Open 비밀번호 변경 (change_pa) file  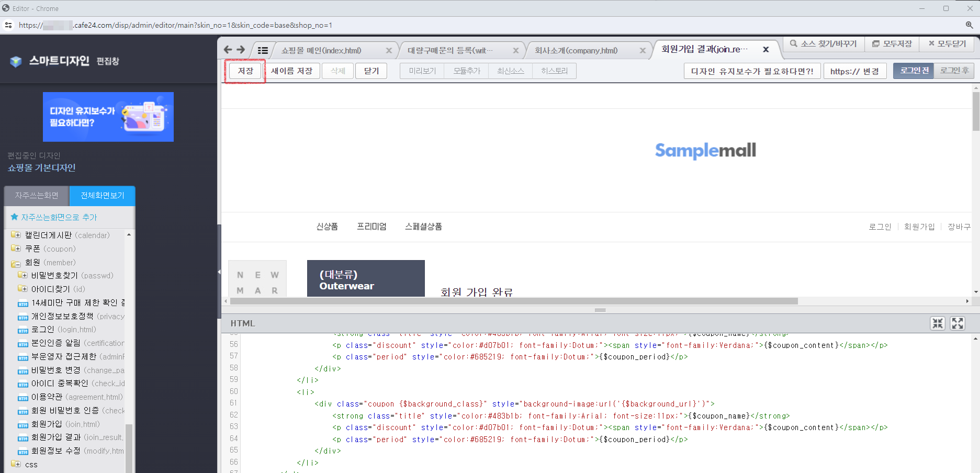[x=72, y=370]
